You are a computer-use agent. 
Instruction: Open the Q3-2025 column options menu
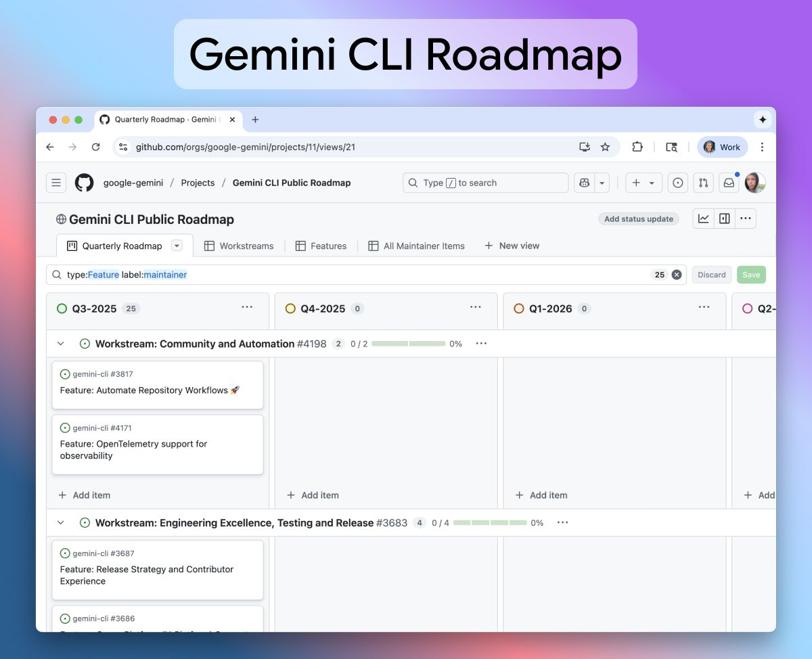coord(247,308)
